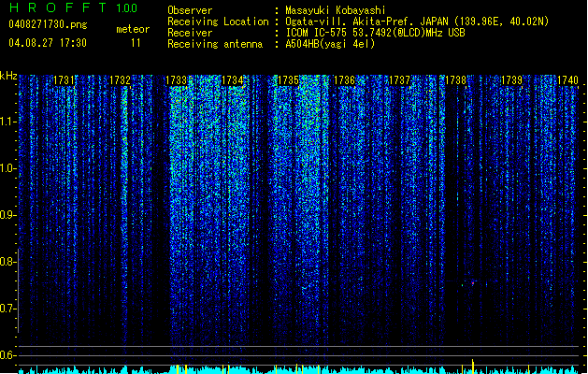Click the 1737 time marker
588x374 pixels.
pyautogui.click(x=400, y=80)
